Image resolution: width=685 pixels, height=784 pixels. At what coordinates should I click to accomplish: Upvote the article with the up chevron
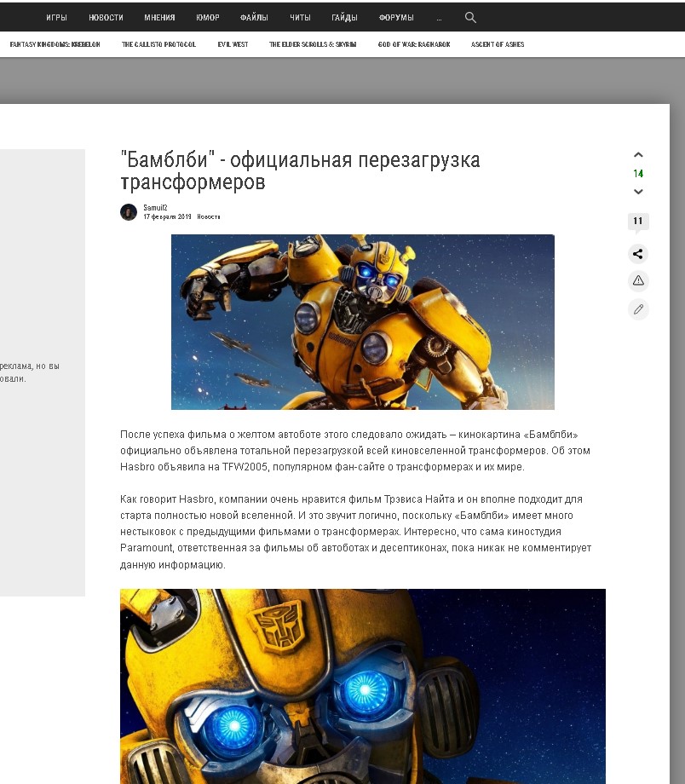point(638,155)
